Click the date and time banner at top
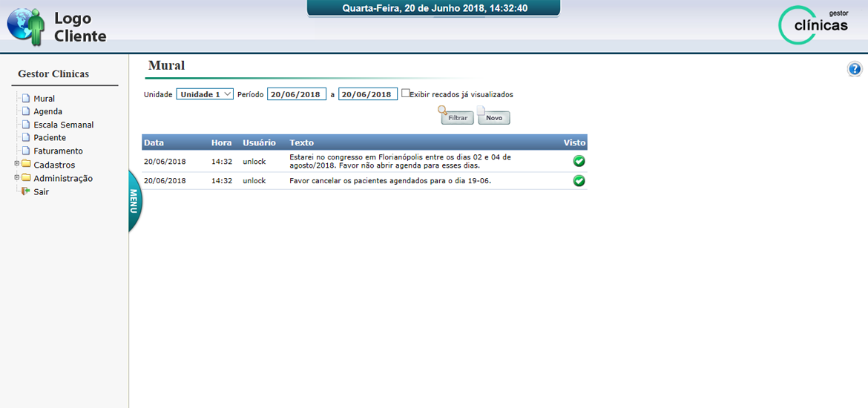Viewport: 868px width, 408px height. coord(434,8)
